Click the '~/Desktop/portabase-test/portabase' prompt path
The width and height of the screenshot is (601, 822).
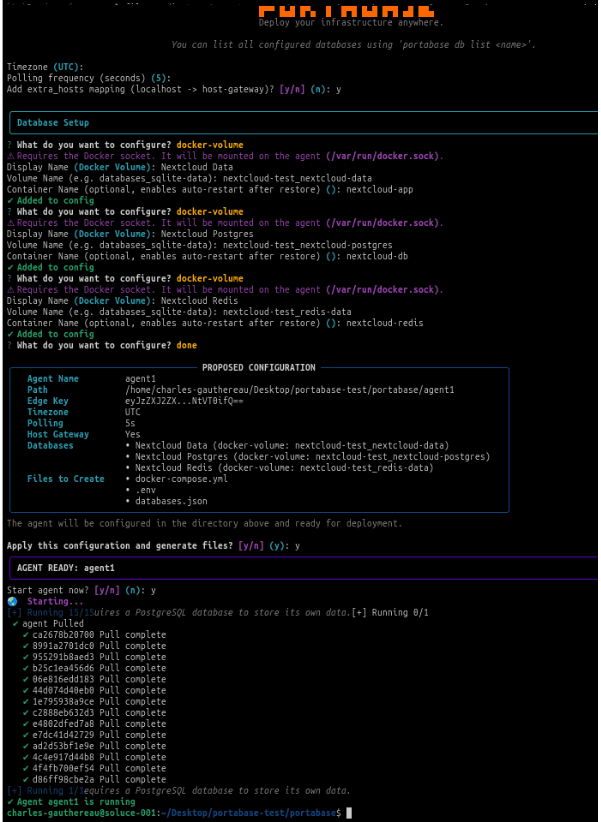(248, 813)
